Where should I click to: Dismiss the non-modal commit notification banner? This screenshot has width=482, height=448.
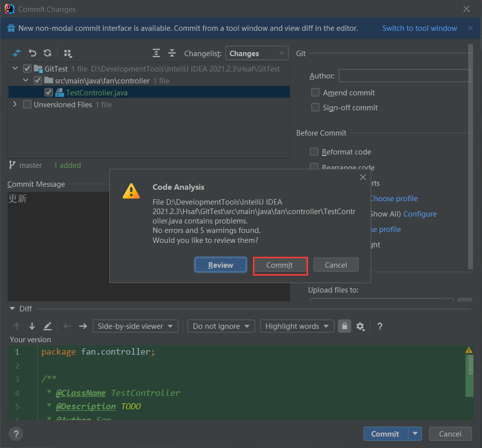470,28
